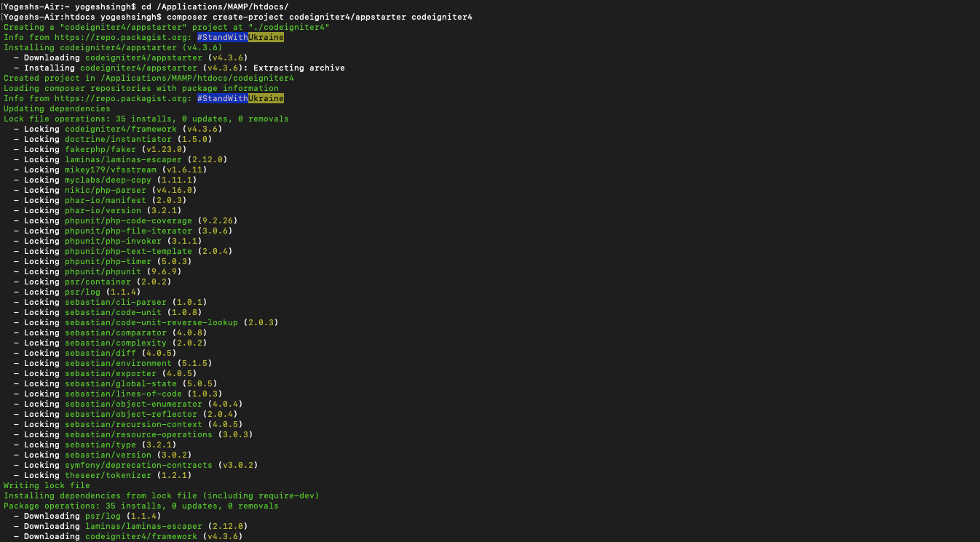Click phpunit/php-timer package name
Screen dimensions: 980x542
point(108,261)
